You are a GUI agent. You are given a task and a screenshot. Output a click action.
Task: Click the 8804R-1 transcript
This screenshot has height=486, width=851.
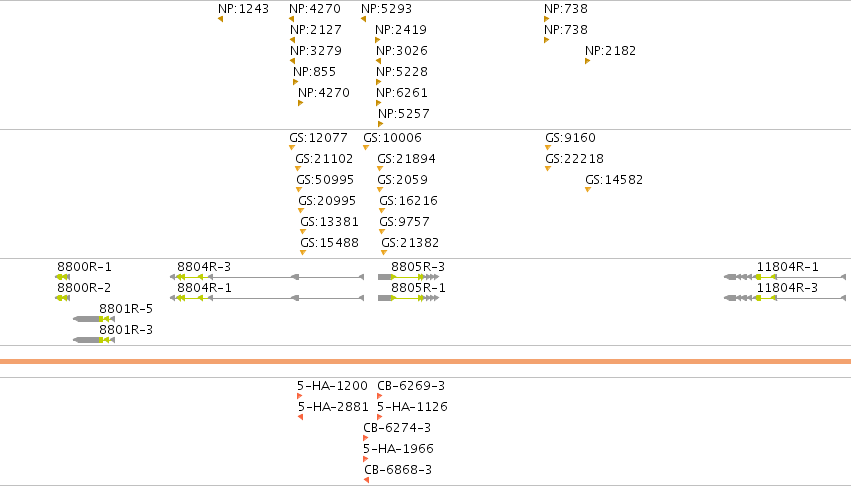tap(267, 298)
